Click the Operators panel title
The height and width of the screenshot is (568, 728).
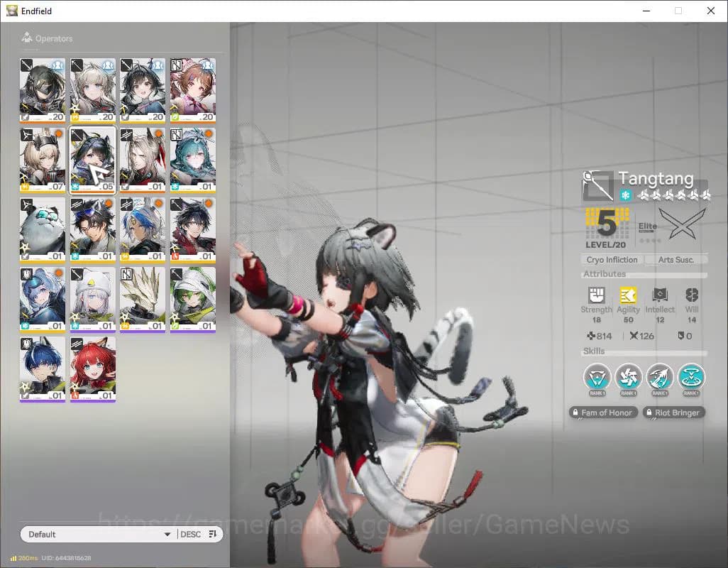click(x=54, y=38)
